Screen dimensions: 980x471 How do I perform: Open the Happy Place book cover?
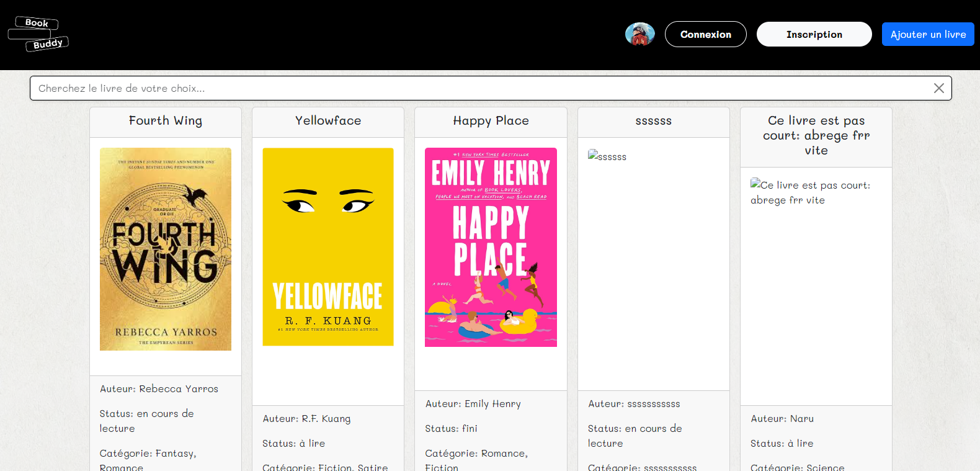[491, 247]
